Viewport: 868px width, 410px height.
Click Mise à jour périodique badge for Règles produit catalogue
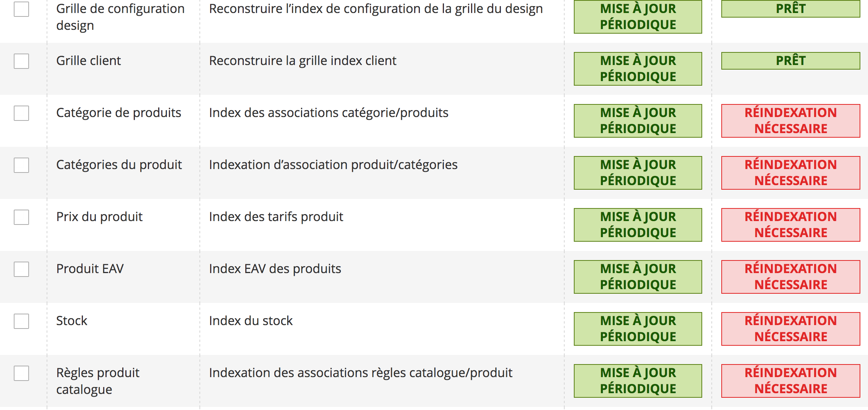[x=638, y=381]
